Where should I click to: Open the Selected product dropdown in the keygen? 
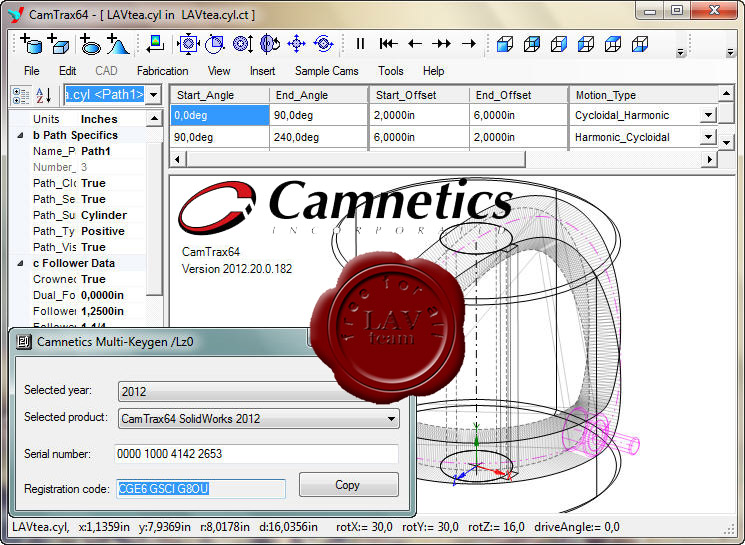coord(391,419)
